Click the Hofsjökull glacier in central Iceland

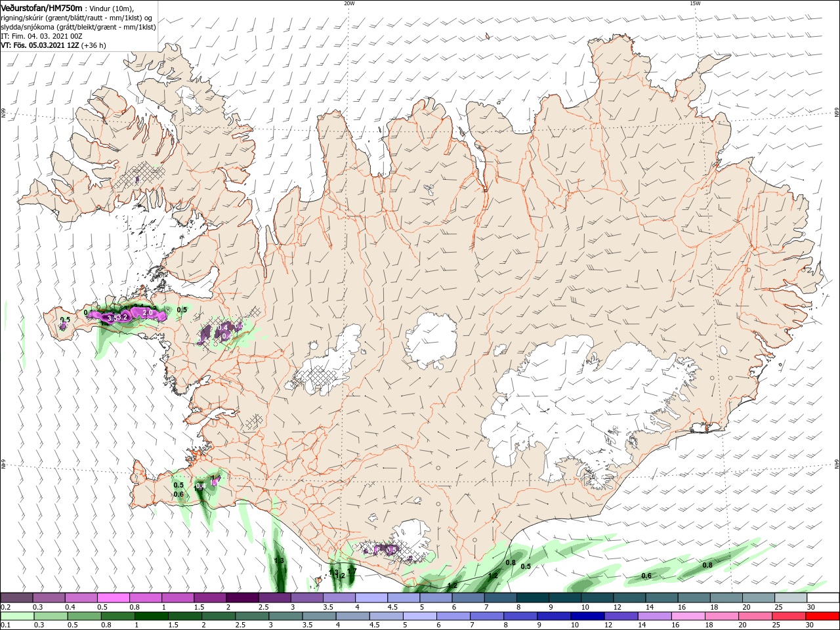click(431, 340)
